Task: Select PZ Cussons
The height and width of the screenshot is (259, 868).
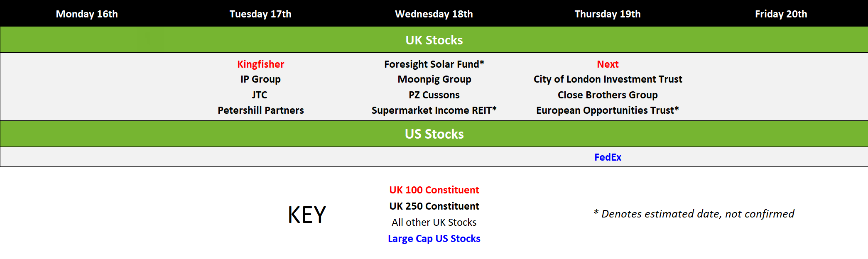Action: click(434, 95)
